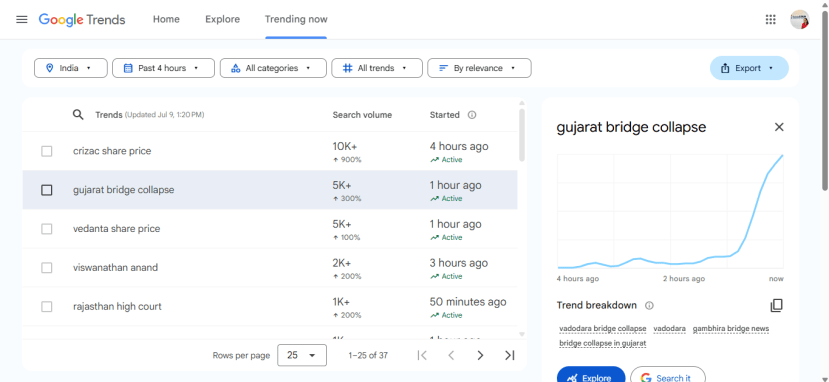Switch to the Explore tab
This screenshot has width=829, height=382.
pyautogui.click(x=223, y=20)
